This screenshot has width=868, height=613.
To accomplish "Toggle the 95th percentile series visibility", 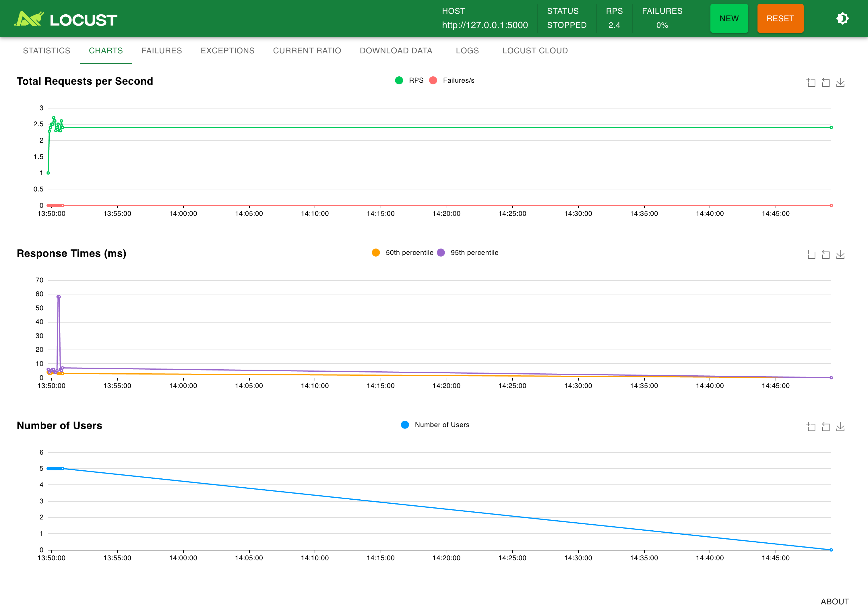I will [x=469, y=253].
